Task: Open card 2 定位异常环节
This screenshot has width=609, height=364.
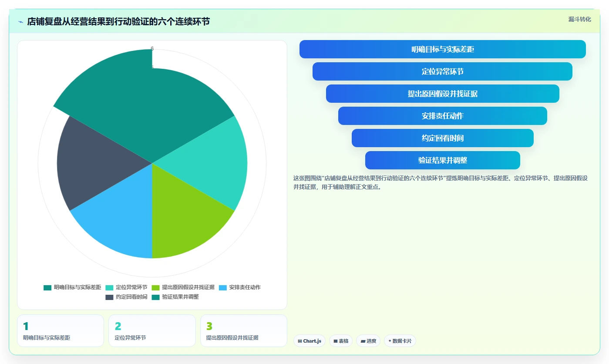Action: point(152,330)
